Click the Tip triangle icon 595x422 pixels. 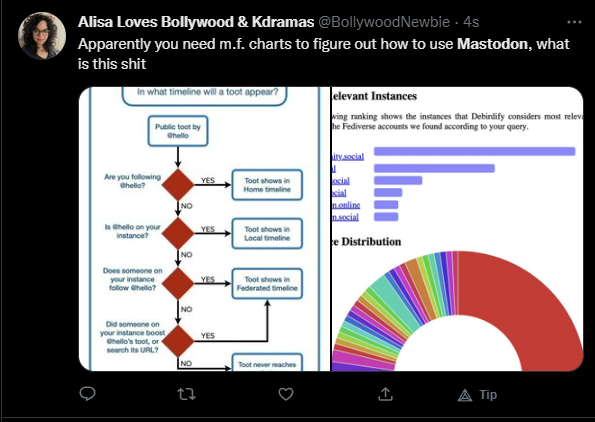pyautogui.click(x=465, y=396)
